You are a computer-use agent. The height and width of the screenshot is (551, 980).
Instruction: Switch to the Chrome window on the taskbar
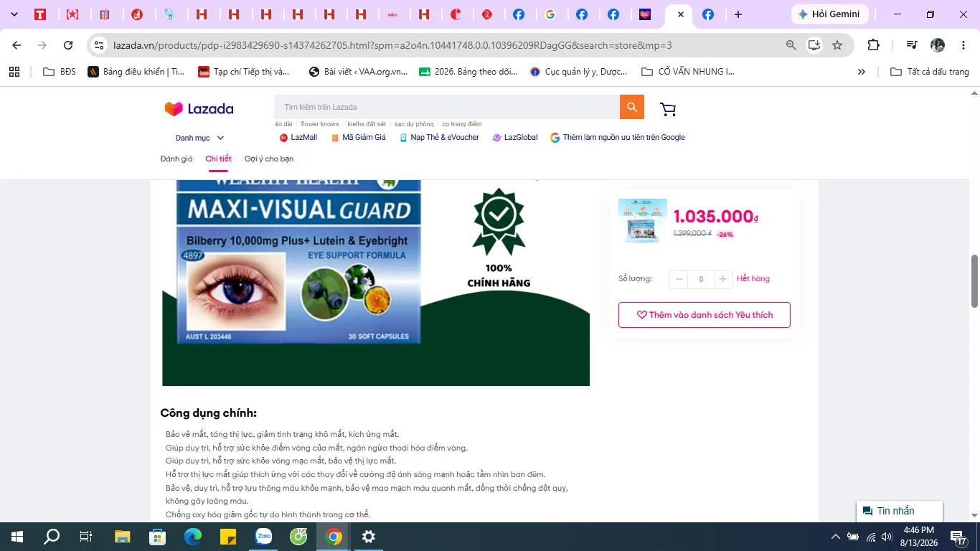pos(334,537)
